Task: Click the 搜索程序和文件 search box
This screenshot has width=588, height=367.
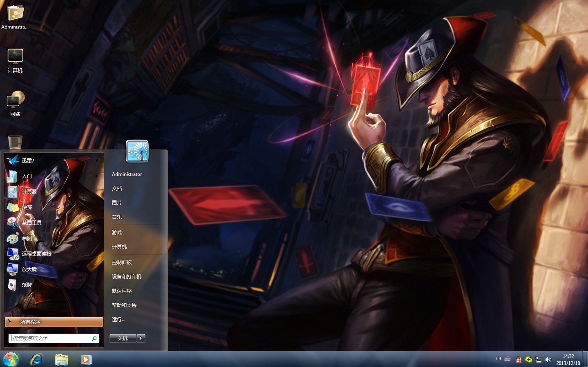Action: pos(54,338)
